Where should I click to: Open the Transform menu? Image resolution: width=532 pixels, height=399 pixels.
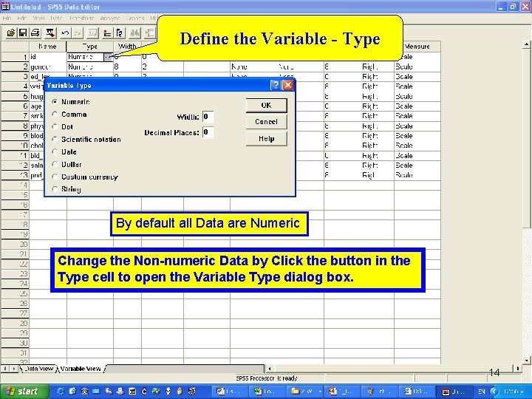pyautogui.click(x=82, y=18)
